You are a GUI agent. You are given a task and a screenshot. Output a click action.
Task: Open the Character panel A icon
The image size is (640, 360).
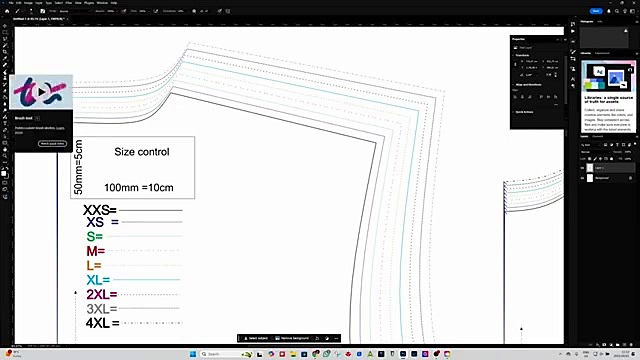click(573, 79)
